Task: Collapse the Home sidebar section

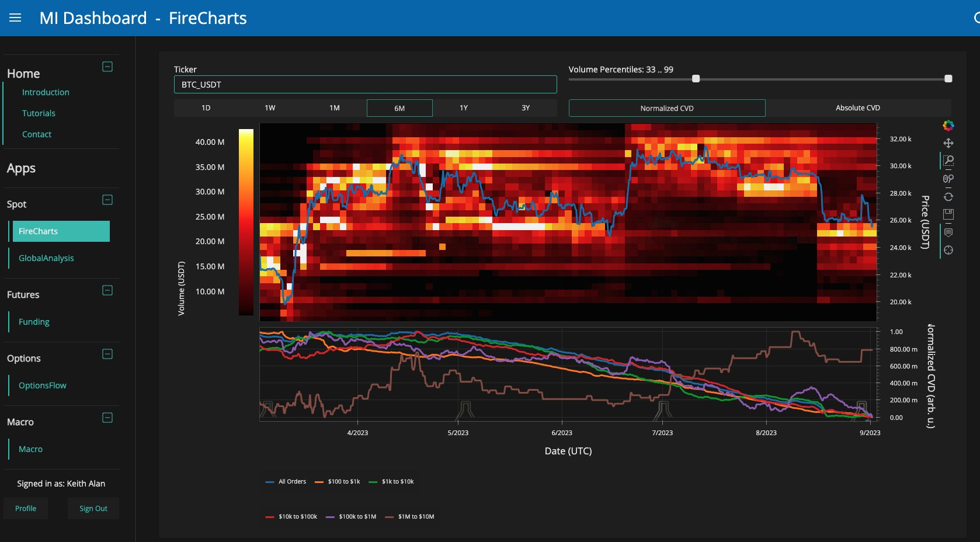Action: 107,67
